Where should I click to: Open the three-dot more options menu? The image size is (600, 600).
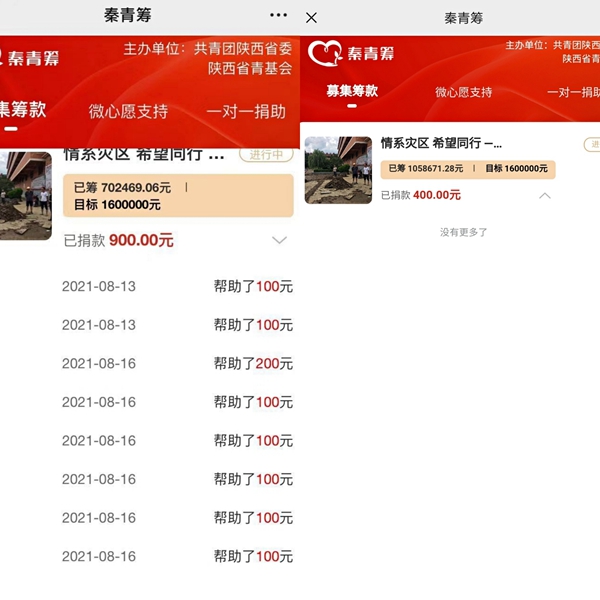tap(278, 16)
